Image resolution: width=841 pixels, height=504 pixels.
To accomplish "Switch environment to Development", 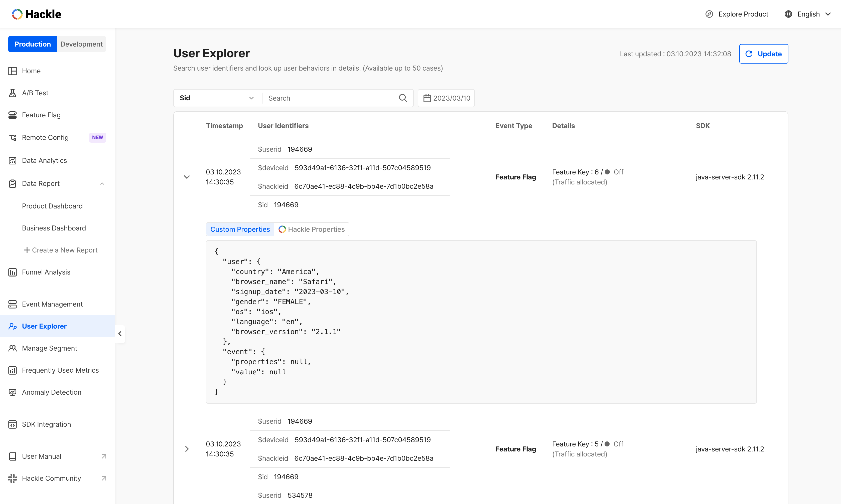I will coord(81,44).
